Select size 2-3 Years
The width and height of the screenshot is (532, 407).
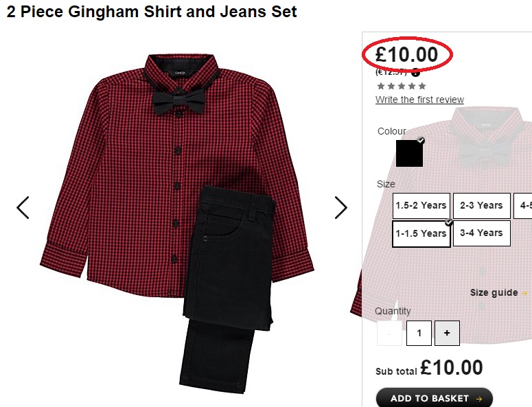click(481, 205)
